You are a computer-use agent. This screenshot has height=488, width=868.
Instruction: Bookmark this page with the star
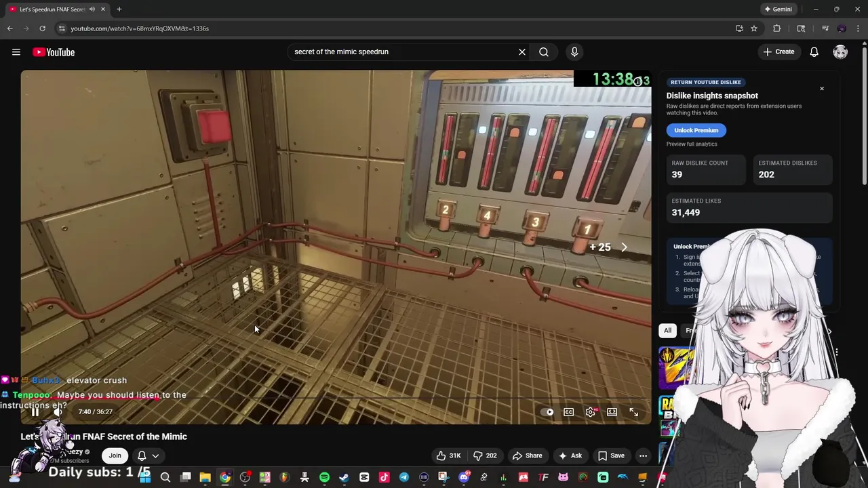(754, 28)
